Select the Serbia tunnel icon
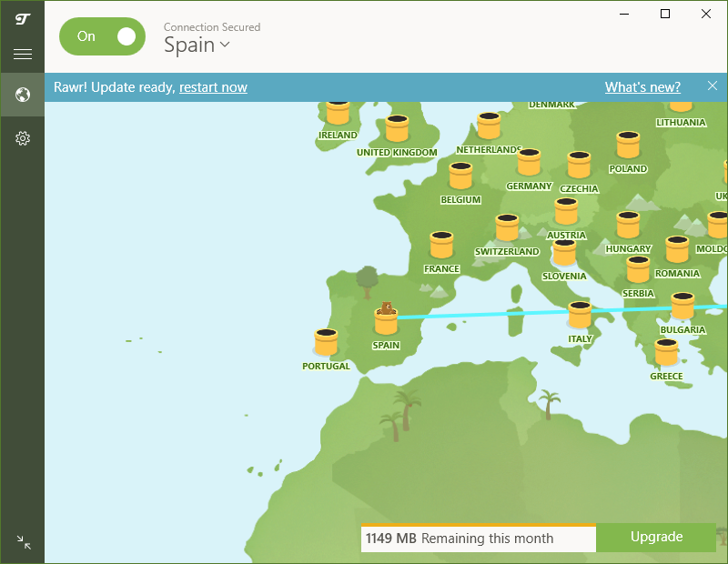 [638, 269]
